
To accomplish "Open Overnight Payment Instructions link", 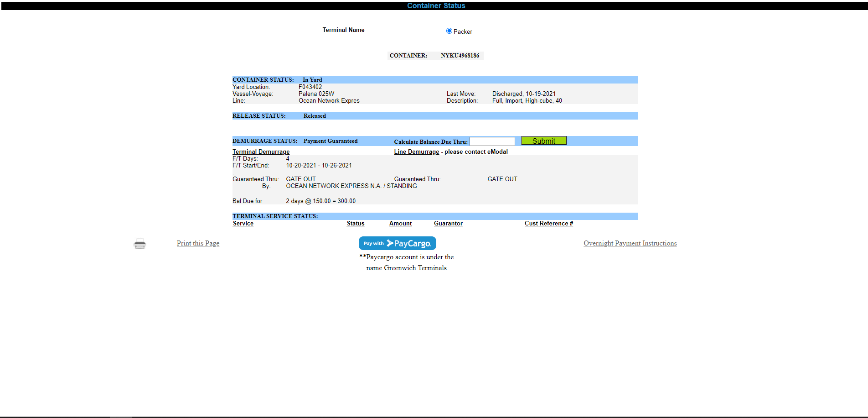I will tap(630, 243).
